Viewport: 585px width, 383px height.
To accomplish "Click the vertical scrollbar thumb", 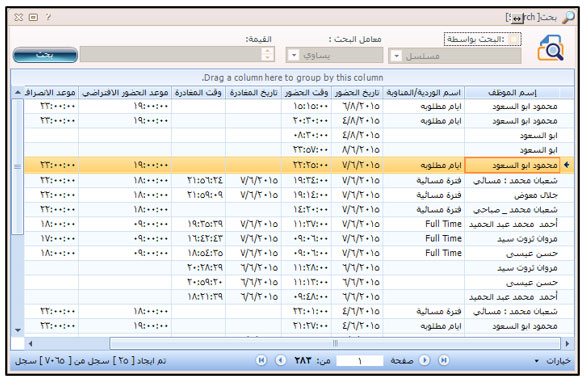I will 18,166.
